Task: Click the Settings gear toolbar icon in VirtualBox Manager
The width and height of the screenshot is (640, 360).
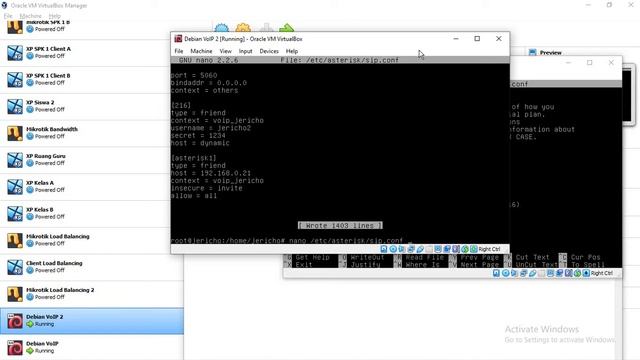Action: tap(243, 27)
